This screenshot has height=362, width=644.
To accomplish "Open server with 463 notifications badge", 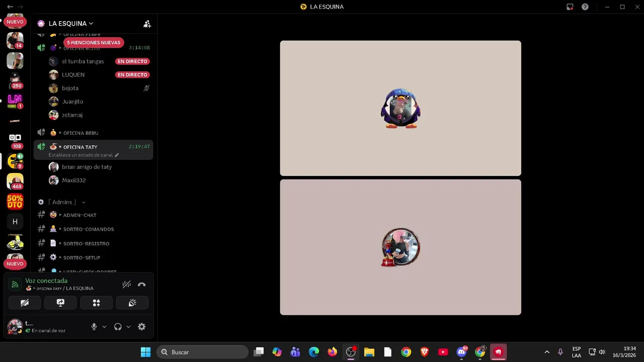I will click(15, 181).
